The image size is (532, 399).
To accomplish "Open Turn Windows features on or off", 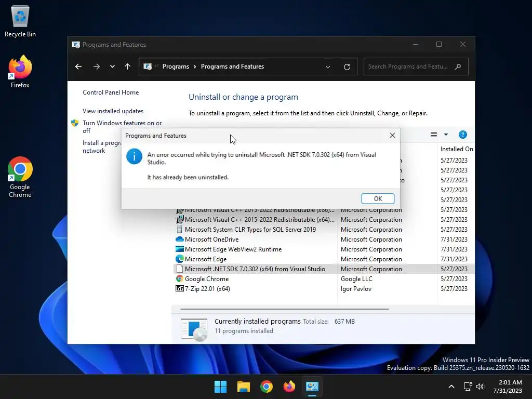I will point(122,127).
